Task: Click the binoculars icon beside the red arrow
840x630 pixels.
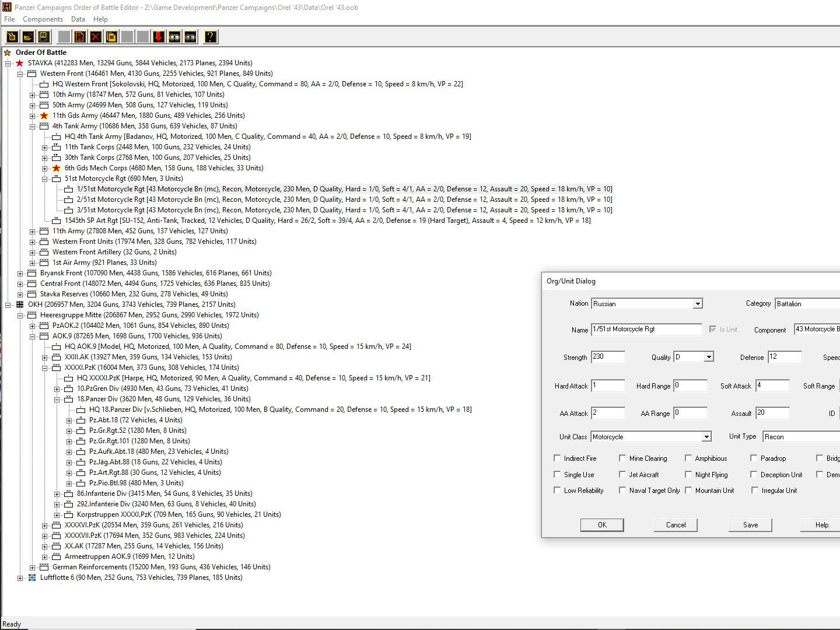Action: pos(174,37)
